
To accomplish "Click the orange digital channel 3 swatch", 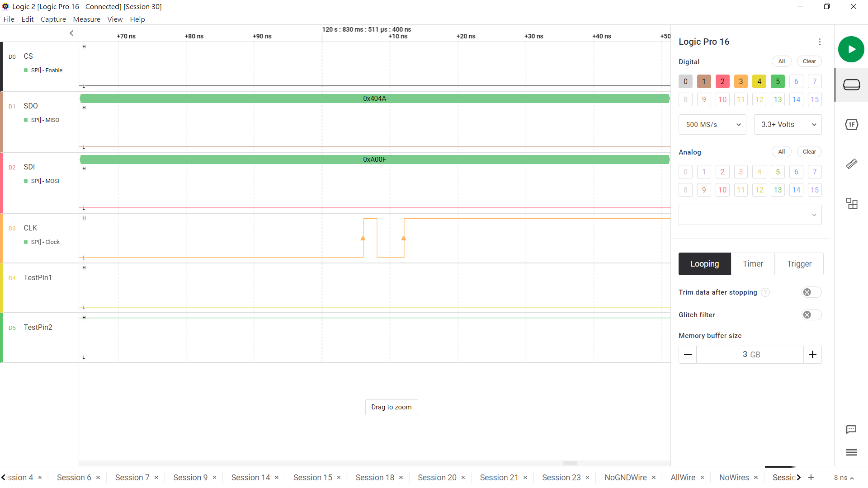I will [741, 81].
